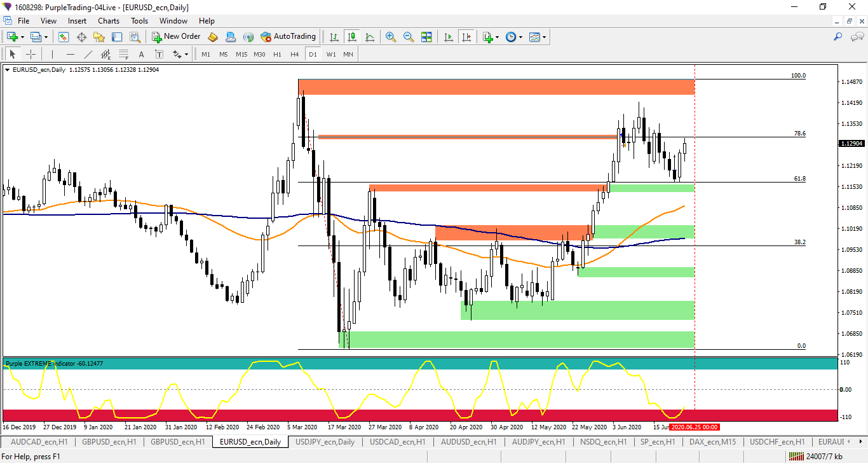Screen dimensions: 868x463
Task: Zoom in on the chart
Action: point(391,37)
